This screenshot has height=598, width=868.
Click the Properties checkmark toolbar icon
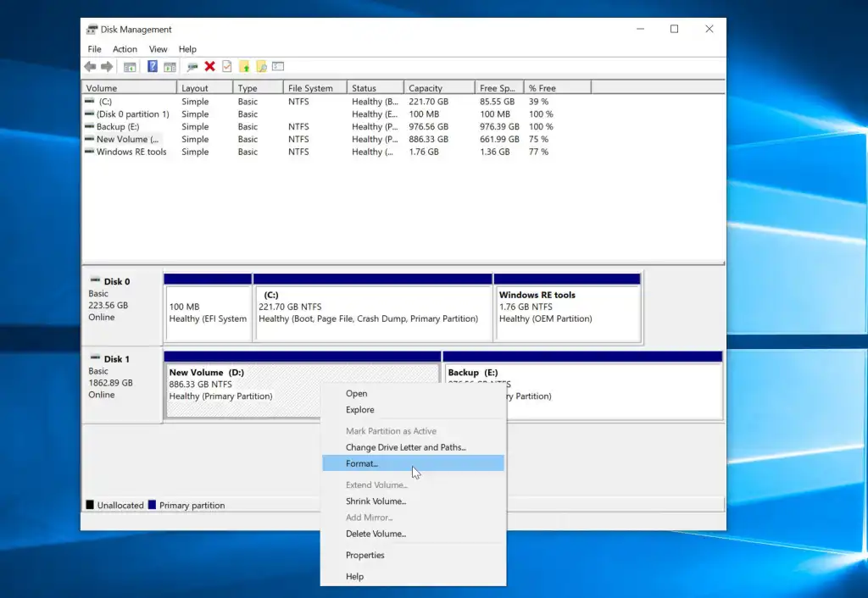point(226,67)
